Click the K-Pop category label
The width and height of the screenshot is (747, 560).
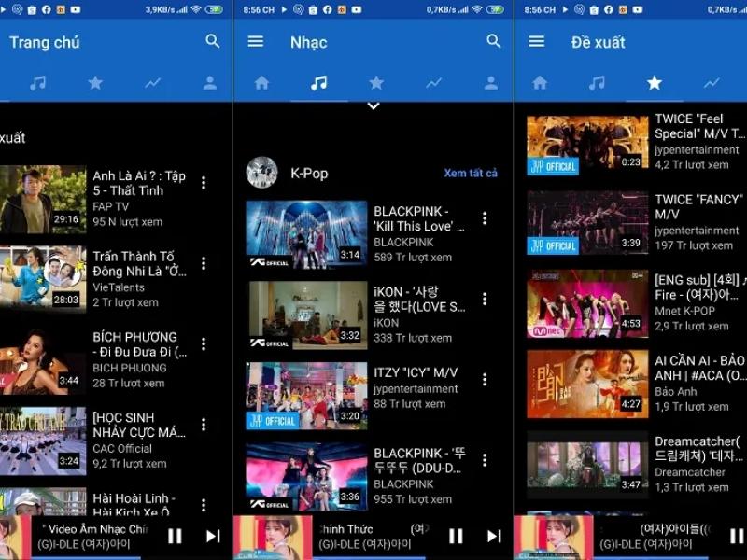(x=309, y=173)
